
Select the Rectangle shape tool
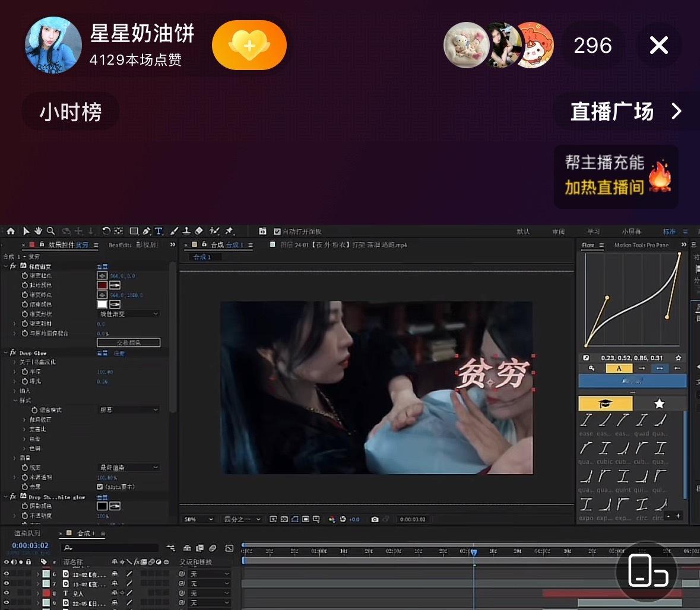pos(134,231)
